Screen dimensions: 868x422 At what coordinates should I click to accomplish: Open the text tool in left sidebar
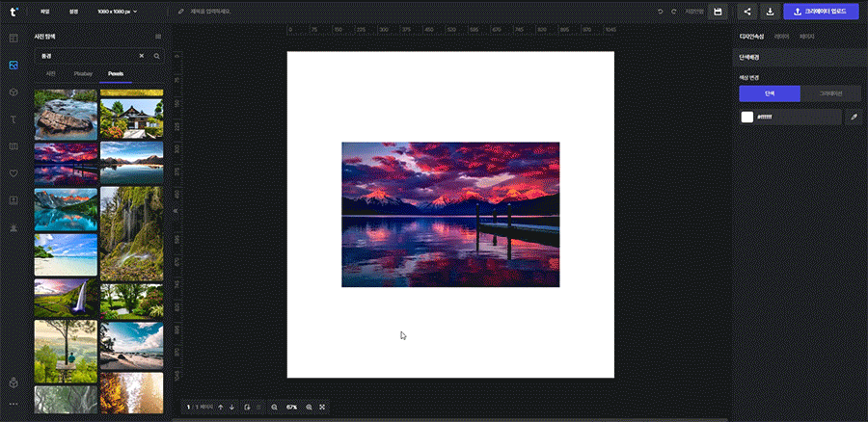(14, 119)
